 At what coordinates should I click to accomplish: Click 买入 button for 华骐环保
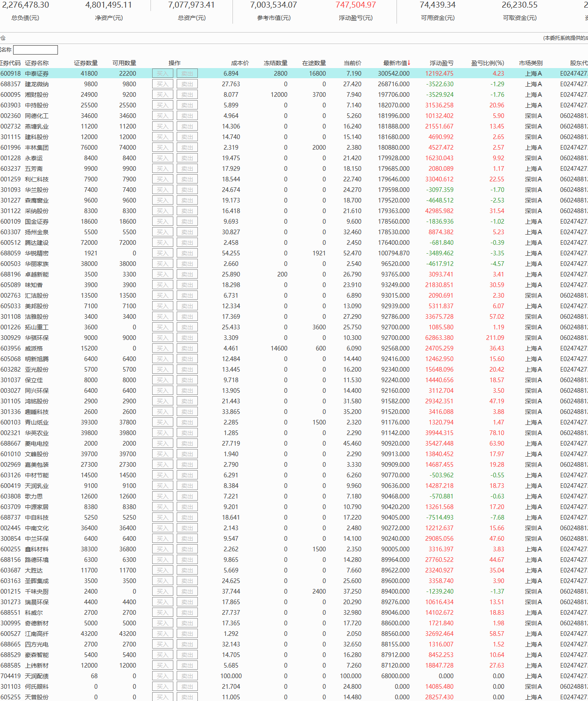163,338
